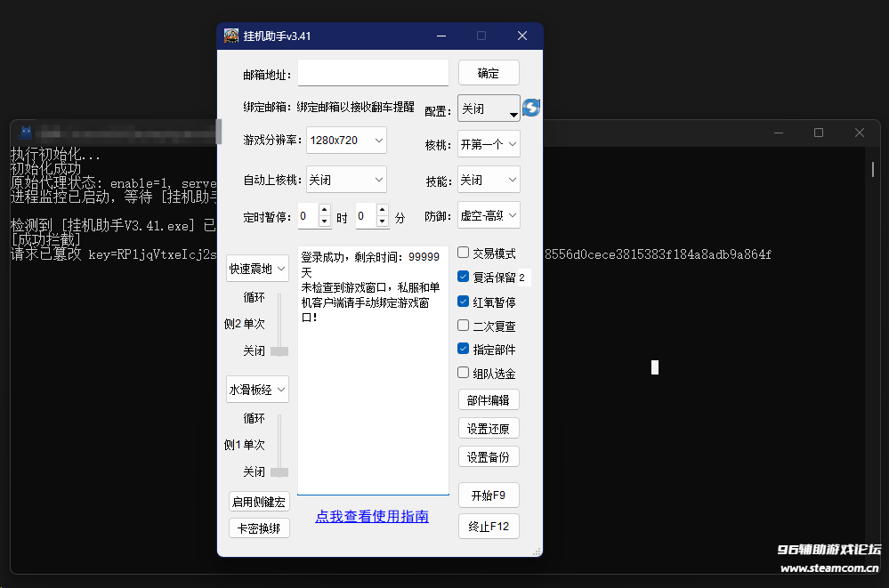Click the 侧1 slider thumb at 关闭

click(x=279, y=472)
